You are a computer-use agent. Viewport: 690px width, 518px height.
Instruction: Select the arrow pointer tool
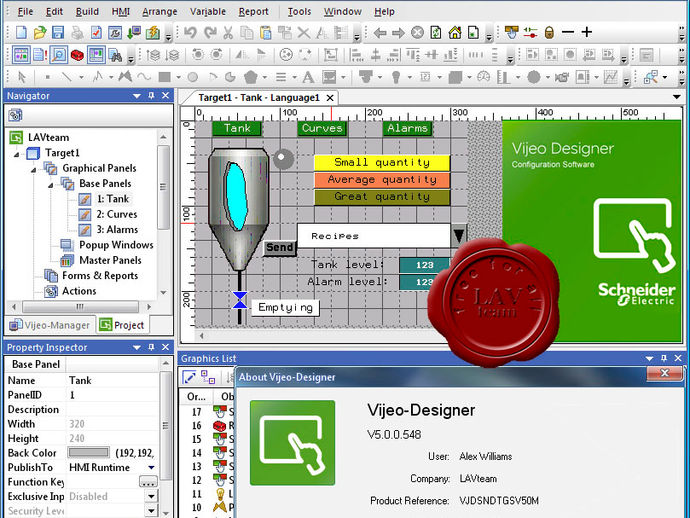(21, 77)
